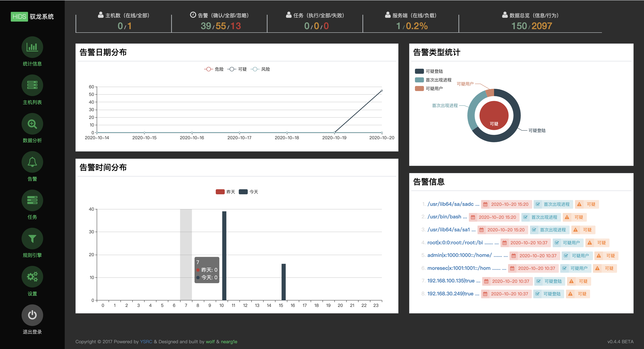Click warning triangle icon in root|x:0:0 row
Screen dimensions: 644x349
pyautogui.click(x=590, y=243)
